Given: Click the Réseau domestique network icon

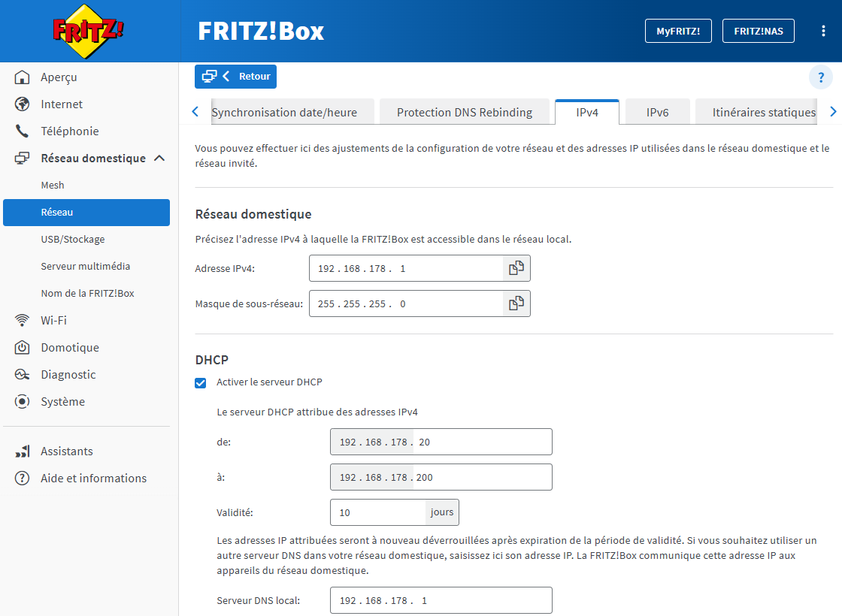Looking at the screenshot, I should (22, 159).
